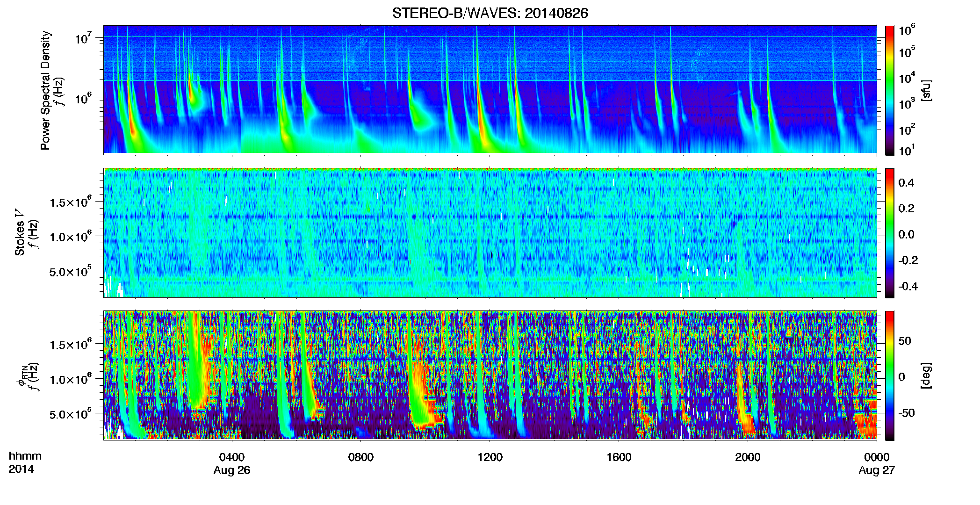Image resolution: width=980 pixels, height=505 pixels.
Task: Click the 10^7 frequency tick in top panel
Action: tap(84, 38)
